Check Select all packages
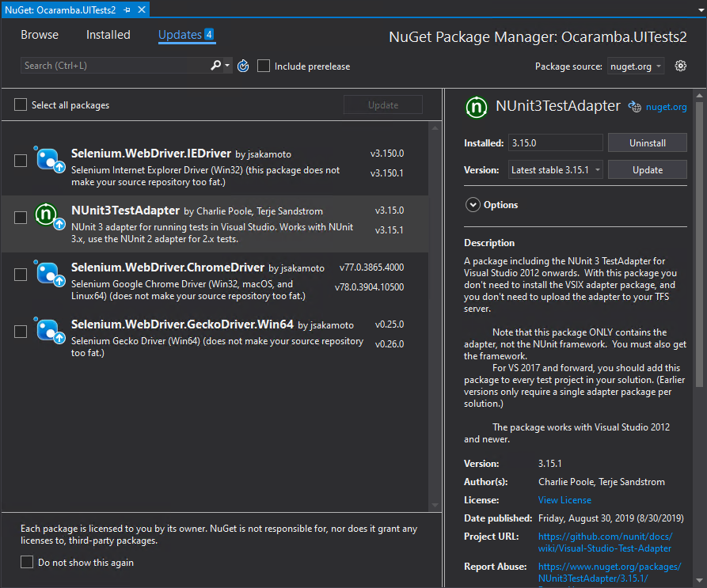The image size is (707, 588). tap(21, 105)
